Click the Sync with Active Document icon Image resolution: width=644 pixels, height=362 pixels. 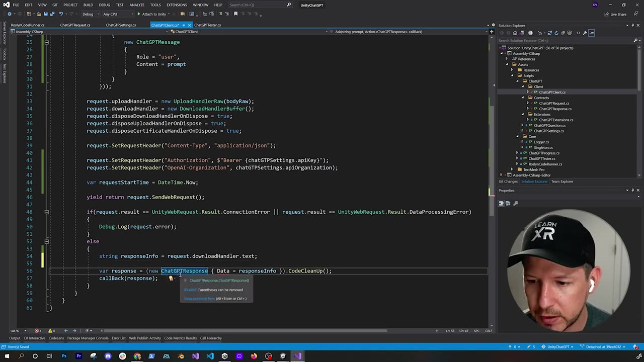click(550, 33)
